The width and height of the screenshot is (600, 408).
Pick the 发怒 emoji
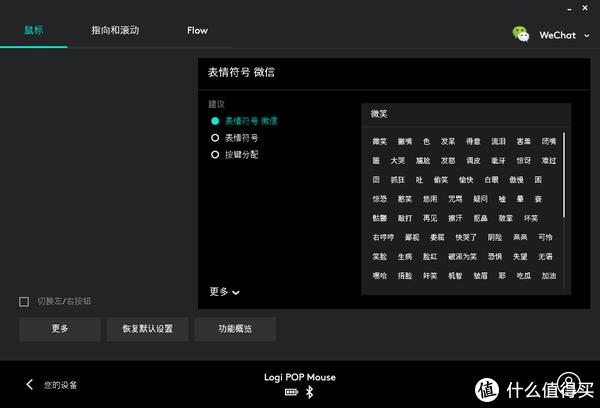pos(448,161)
